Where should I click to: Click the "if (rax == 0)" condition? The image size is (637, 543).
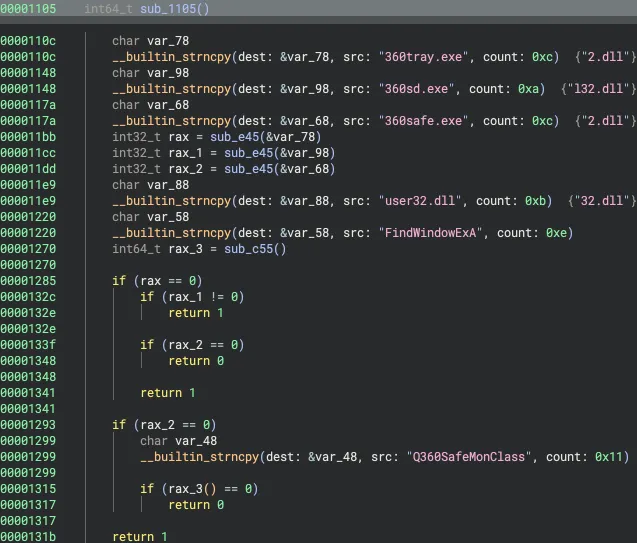(x=157, y=281)
